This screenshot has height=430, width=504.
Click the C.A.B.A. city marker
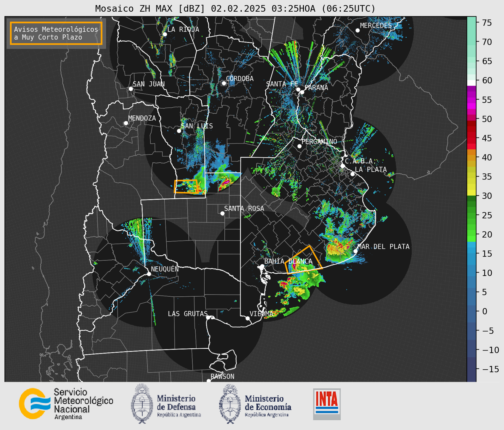click(x=343, y=166)
